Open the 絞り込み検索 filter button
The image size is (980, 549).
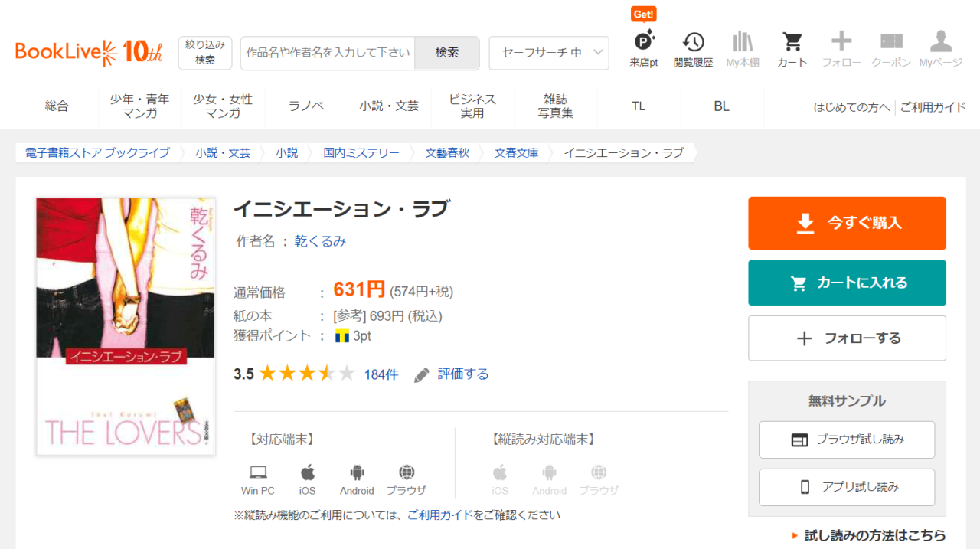pos(205,53)
